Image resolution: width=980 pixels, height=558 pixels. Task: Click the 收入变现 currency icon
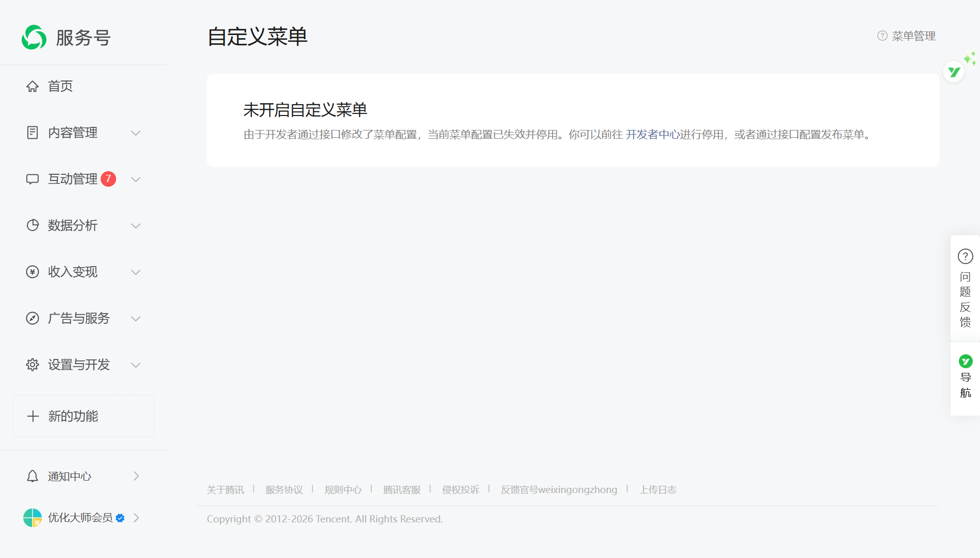click(32, 272)
